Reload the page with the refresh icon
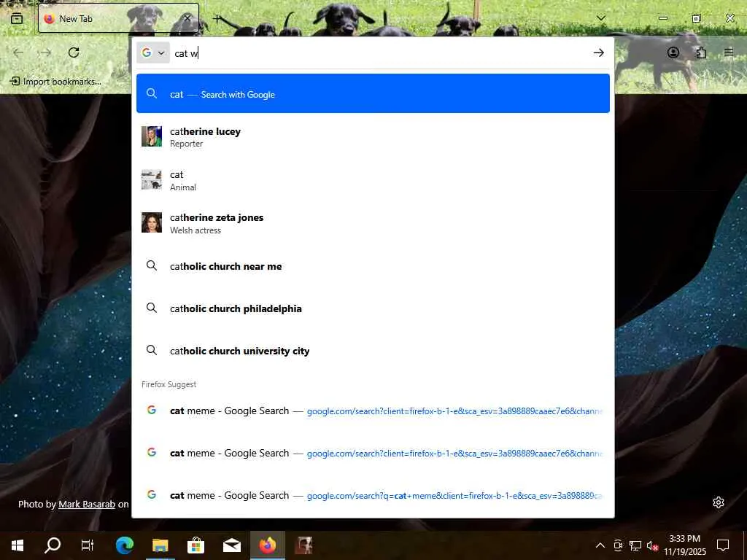Image resolution: width=747 pixels, height=560 pixels. (74, 52)
